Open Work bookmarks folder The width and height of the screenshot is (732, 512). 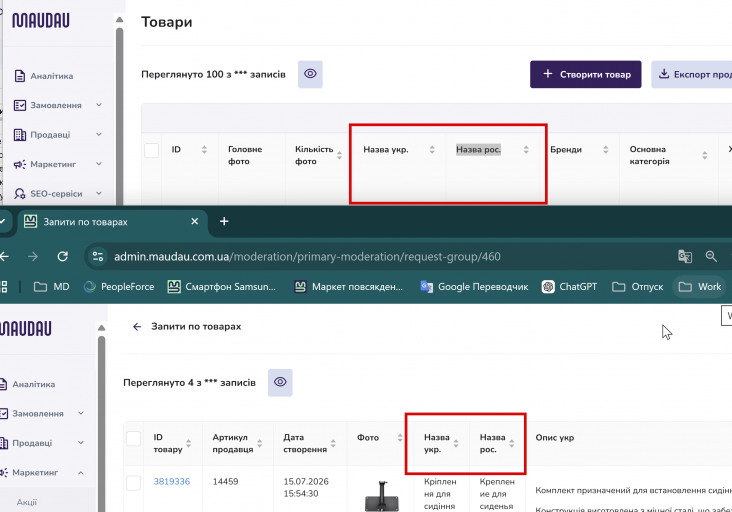pyautogui.click(x=699, y=287)
